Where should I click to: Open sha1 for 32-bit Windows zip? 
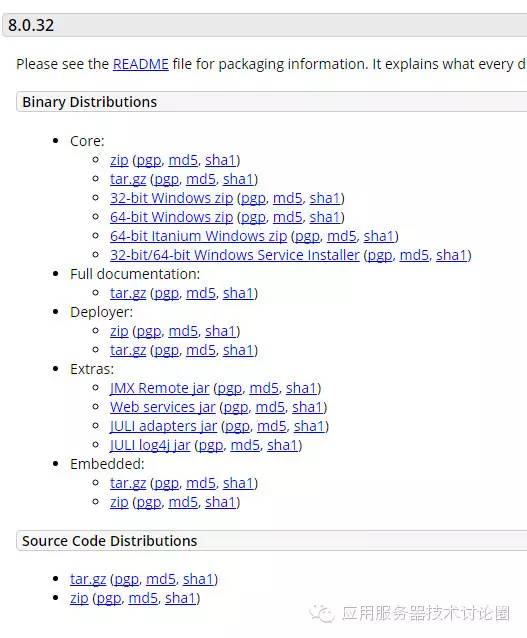[x=325, y=198]
